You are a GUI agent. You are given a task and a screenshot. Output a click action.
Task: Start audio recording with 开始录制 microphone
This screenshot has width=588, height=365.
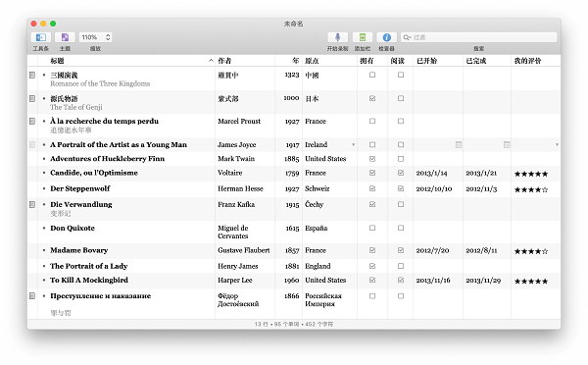[x=337, y=37]
